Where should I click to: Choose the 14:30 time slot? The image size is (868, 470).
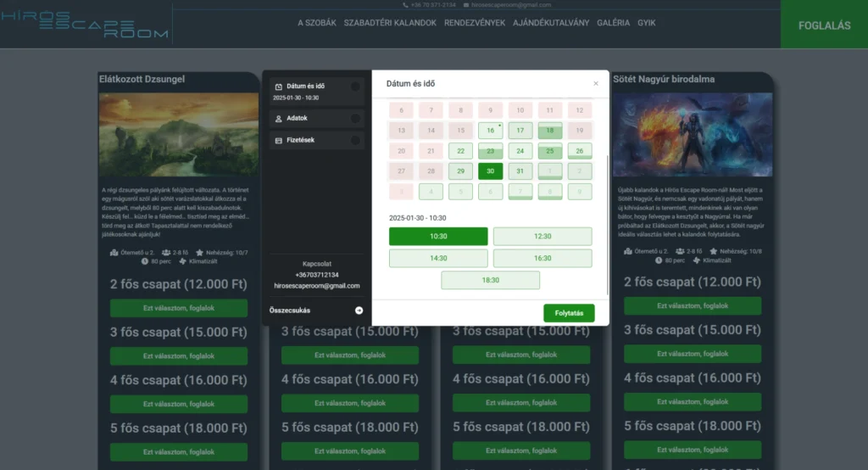coord(438,258)
